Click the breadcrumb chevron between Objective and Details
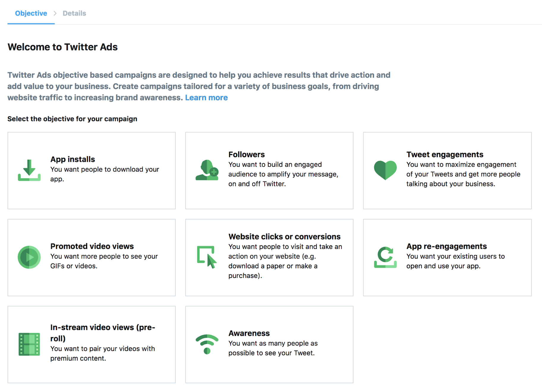 click(x=55, y=13)
